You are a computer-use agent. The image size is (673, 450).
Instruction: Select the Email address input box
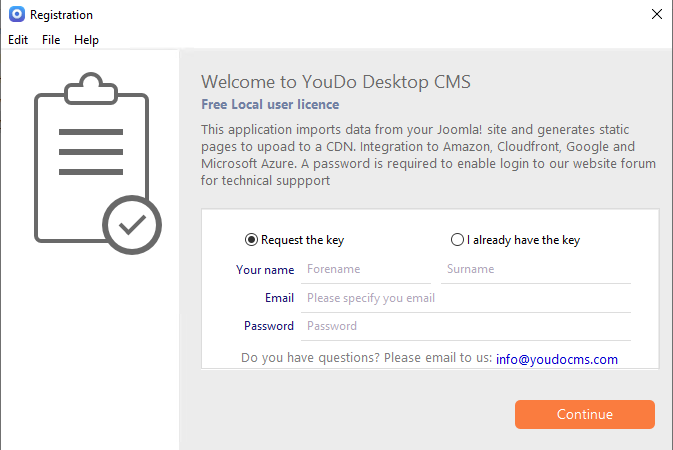coord(465,298)
